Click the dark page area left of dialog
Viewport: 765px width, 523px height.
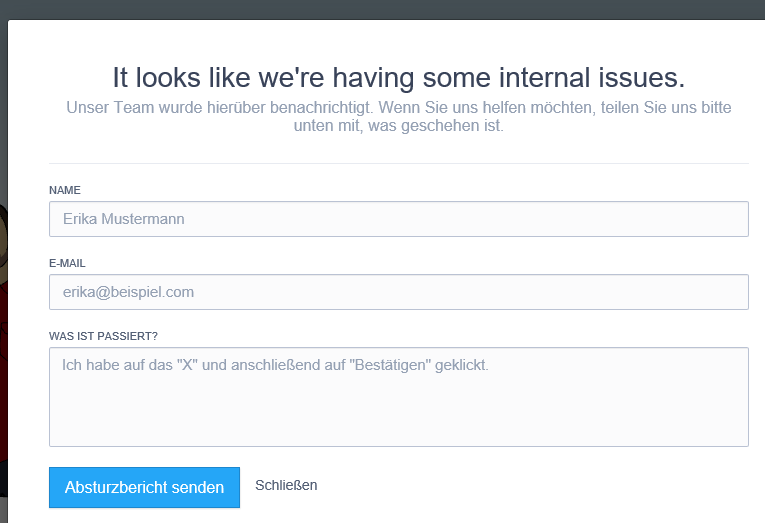tap(3, 120)
